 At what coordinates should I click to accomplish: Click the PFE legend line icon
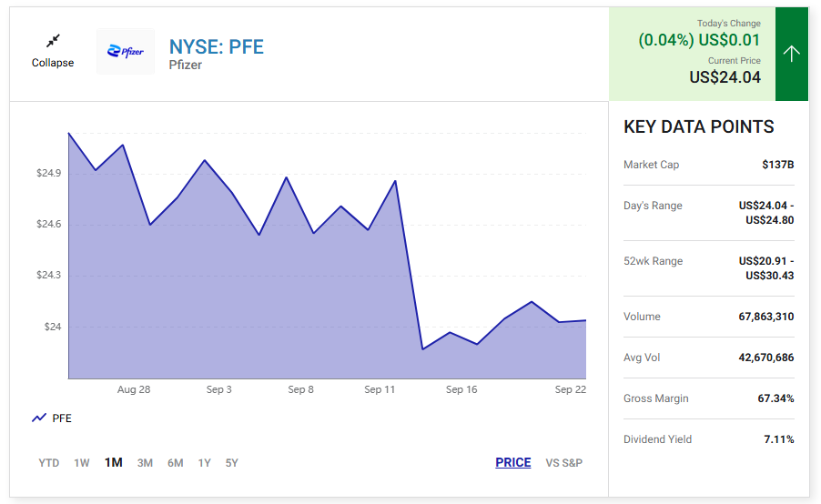(x=39, y=418)
